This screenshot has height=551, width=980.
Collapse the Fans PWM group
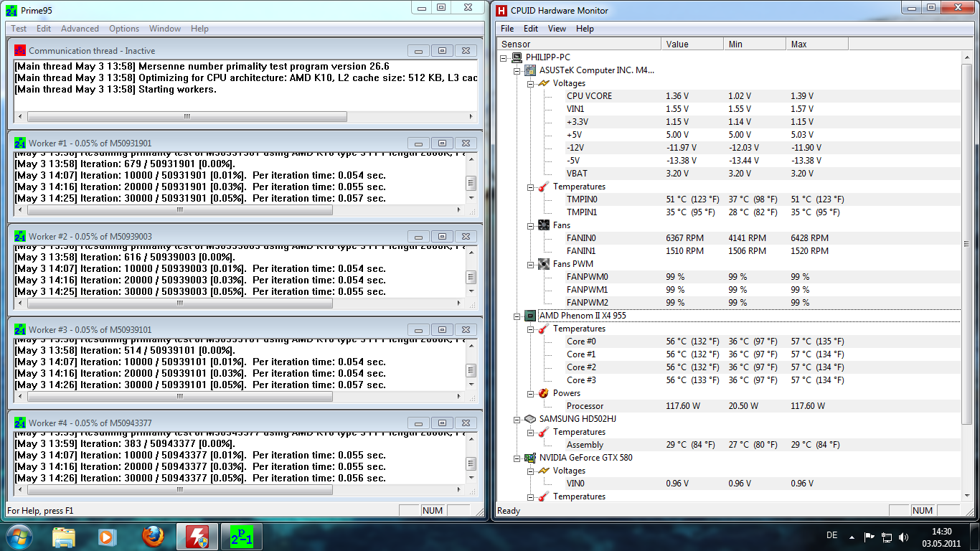point(531,264)
